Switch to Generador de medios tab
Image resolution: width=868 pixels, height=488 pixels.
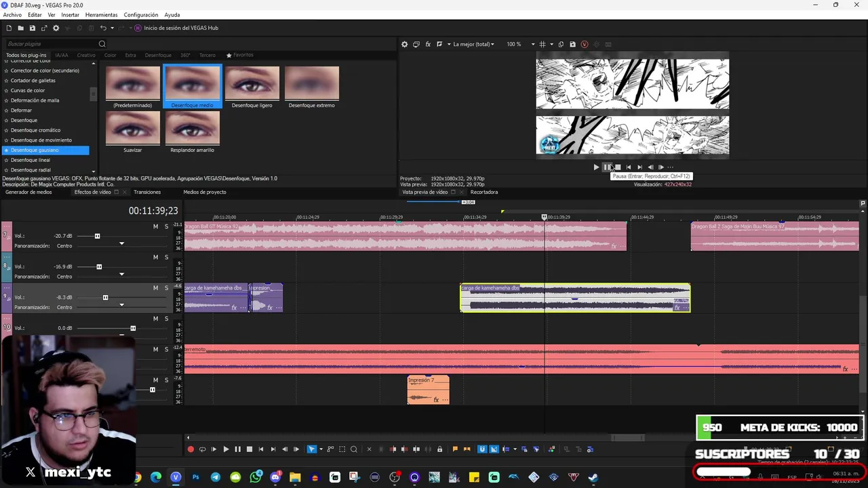(28, 192)
